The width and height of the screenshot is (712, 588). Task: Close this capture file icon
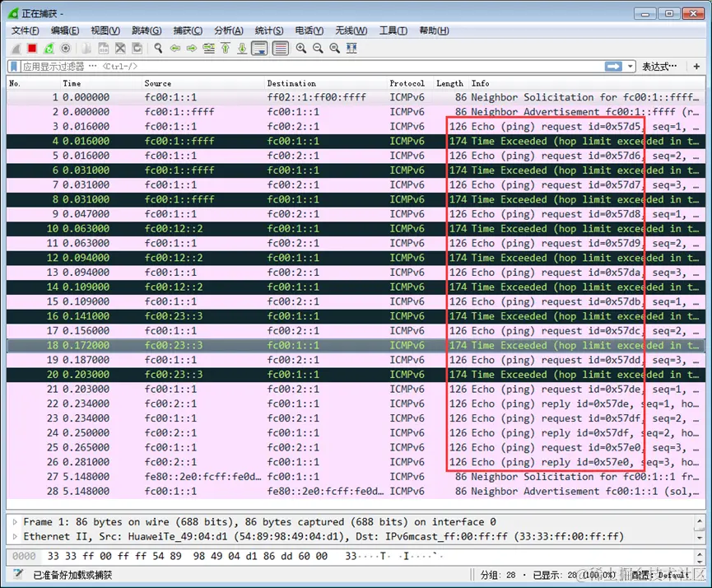tap(120, 48)
